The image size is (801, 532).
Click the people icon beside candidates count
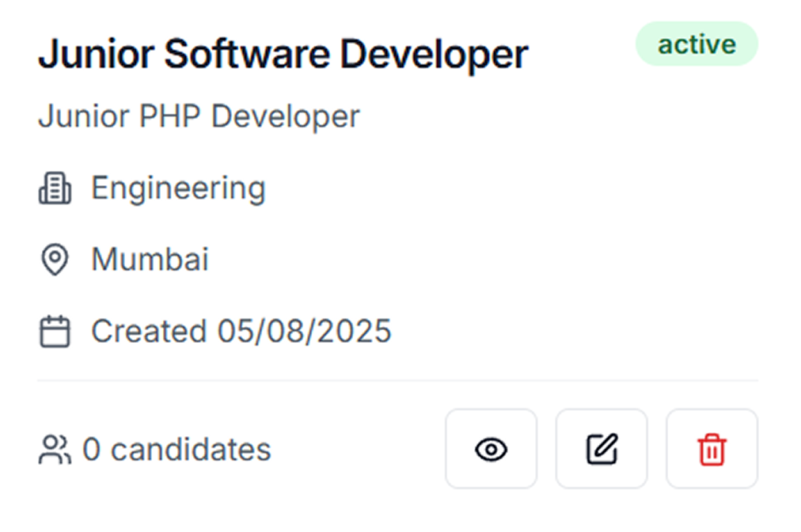point(55,450)
